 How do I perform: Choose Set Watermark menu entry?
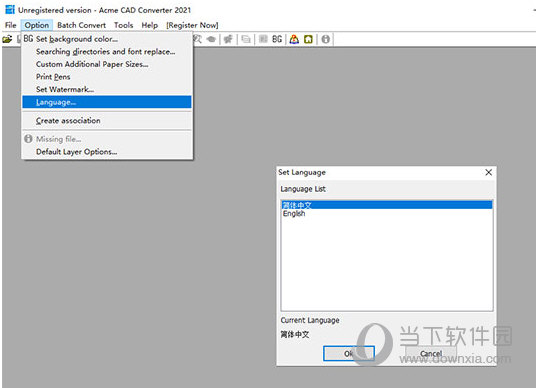tap(107, 90)
